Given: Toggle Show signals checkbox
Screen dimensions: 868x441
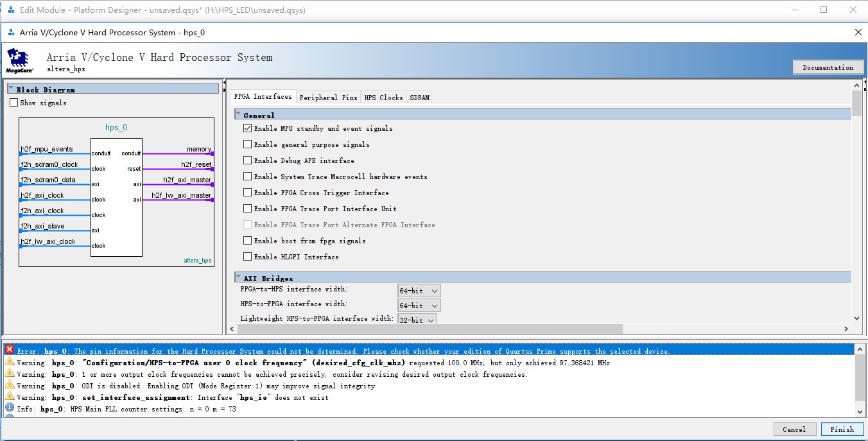Looking at the screenshot, I should coord(14,103).
